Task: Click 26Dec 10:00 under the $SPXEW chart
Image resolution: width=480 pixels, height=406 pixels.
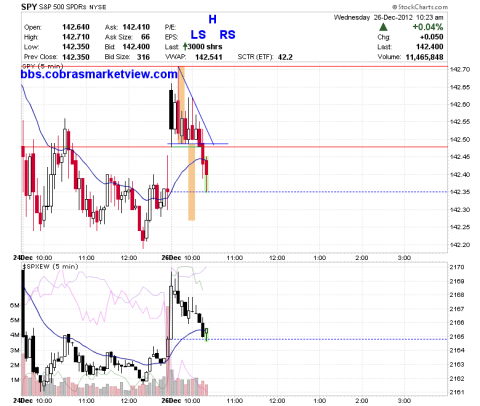Action: coord(181,400)
